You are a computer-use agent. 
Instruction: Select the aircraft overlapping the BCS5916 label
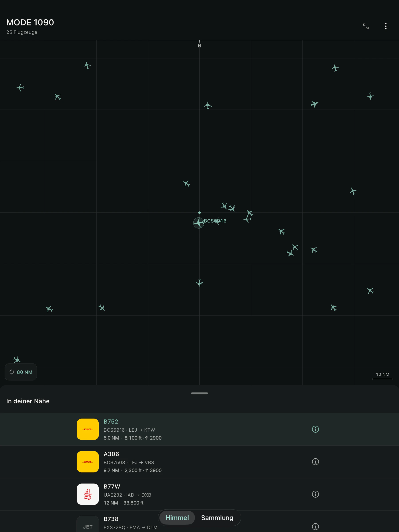click(218, 221)
